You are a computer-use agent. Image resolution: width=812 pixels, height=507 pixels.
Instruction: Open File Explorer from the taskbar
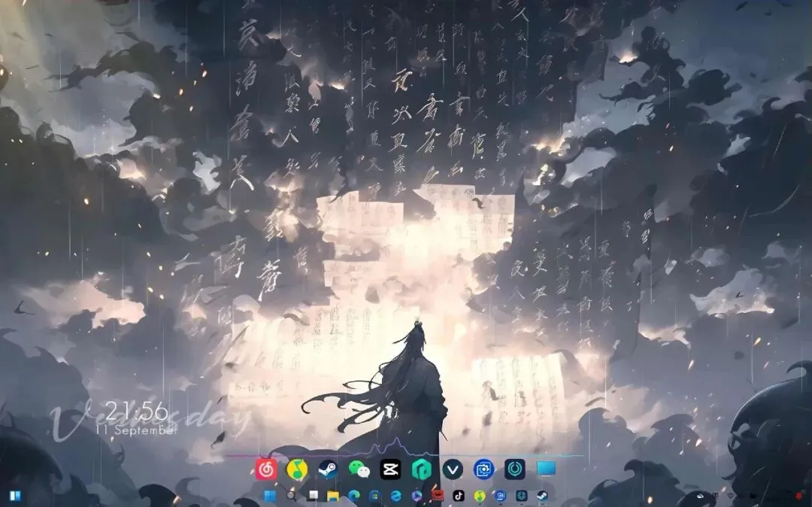333,496
